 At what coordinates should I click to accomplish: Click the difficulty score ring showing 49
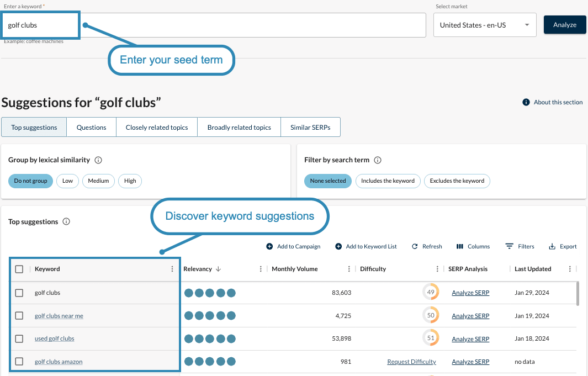(x=431, y=292)
